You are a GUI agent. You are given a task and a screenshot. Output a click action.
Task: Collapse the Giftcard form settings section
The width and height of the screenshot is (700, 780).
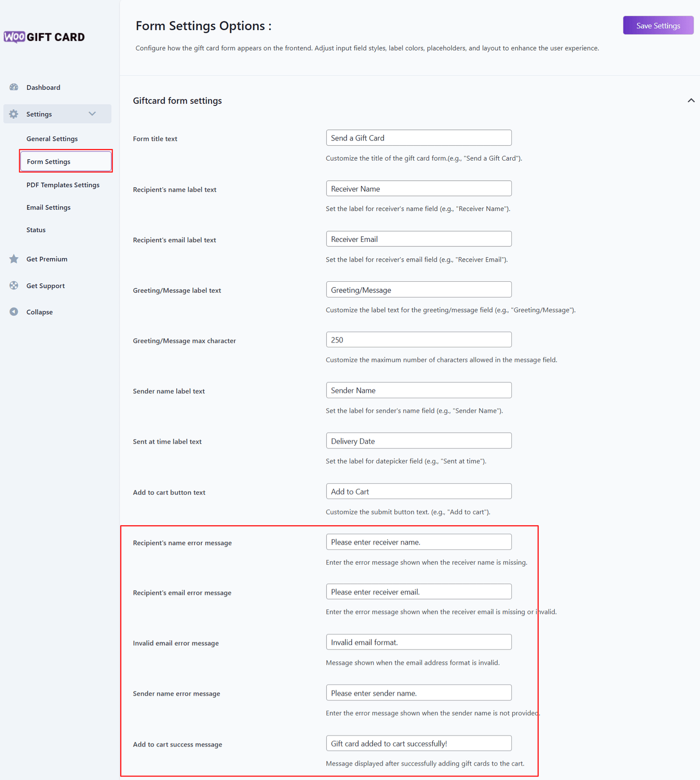point(691,101)
